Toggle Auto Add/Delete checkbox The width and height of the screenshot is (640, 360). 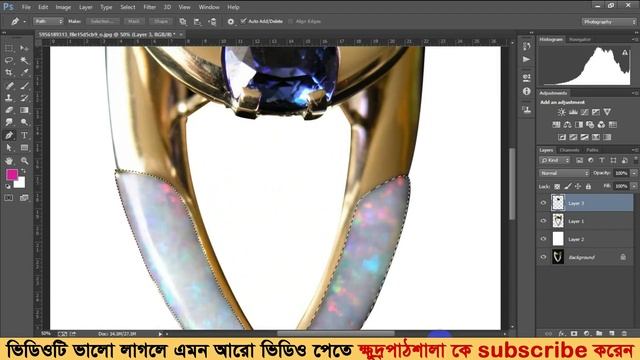click(x=244, y=21)
